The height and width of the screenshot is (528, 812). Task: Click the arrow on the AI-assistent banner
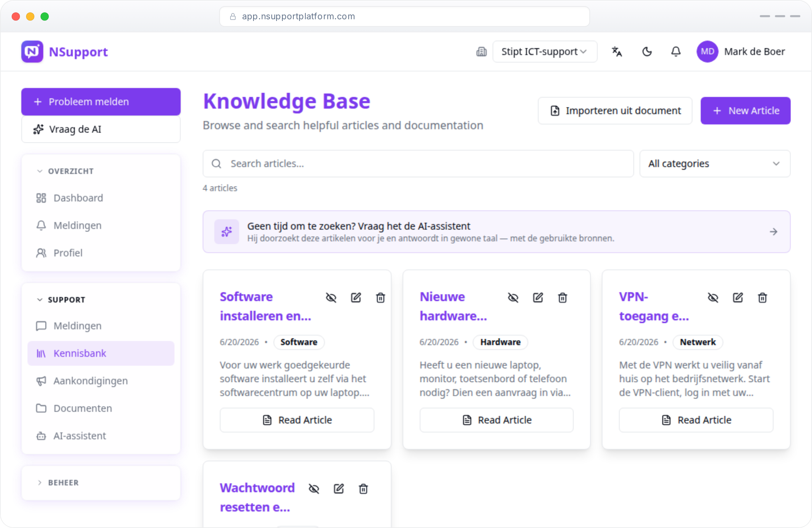774,232
